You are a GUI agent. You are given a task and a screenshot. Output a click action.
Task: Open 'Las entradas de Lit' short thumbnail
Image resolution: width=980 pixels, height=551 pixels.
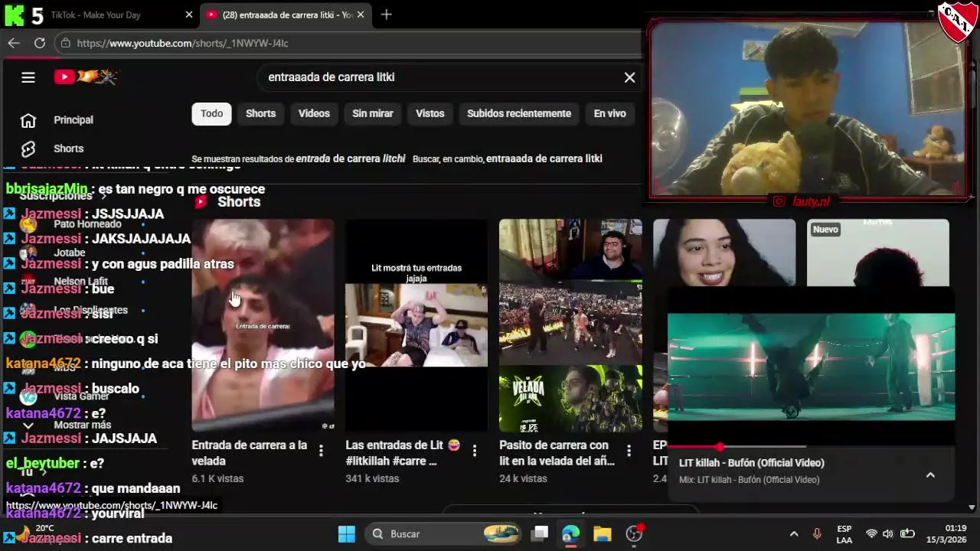click(416, 325)
